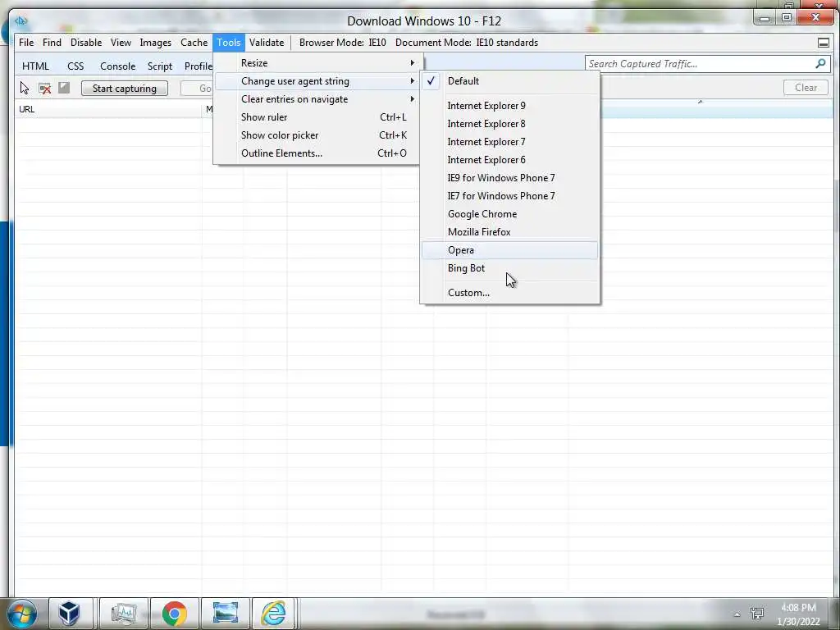Expand the Resize submenu
Viewport: 840px width, 630px height.
coord(317,62)
